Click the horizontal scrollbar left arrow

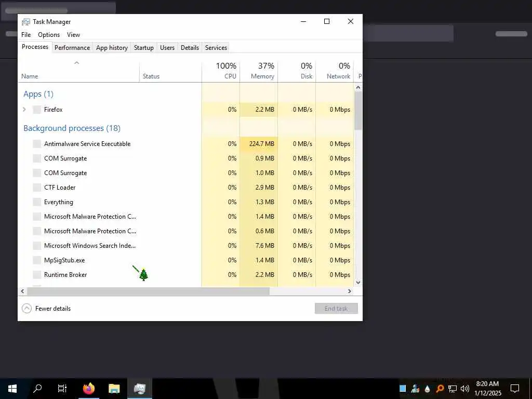pos(22,291)
